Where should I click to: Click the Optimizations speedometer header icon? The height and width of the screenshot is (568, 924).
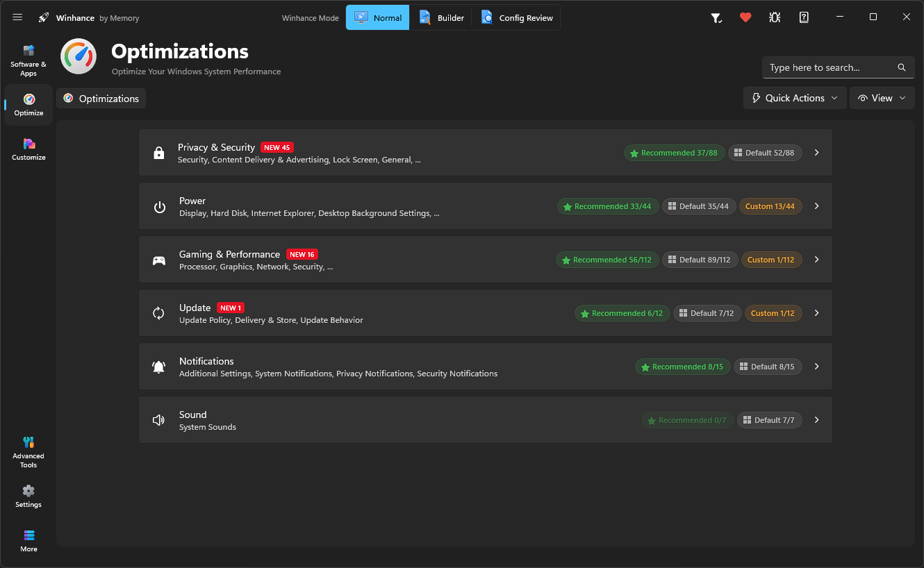click(x=79, y=57)
